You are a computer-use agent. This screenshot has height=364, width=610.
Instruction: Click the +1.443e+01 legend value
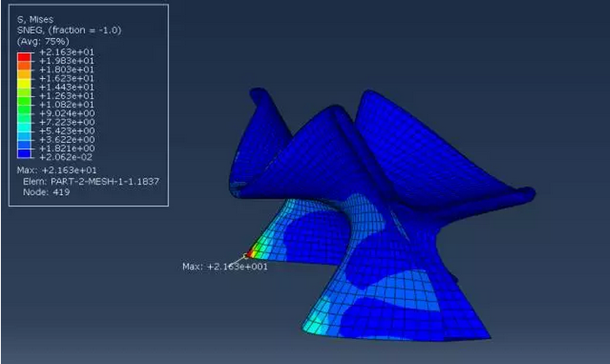tap(67, 87)
